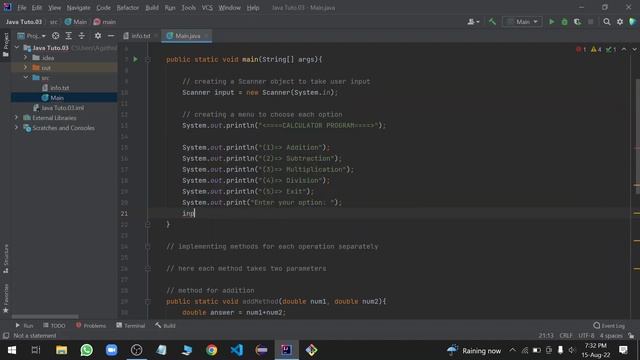Image resolution: width=640 pixels, height=360 pixels.
Task: Open the Code With Me user icon
Action: (x=473, y=22)
